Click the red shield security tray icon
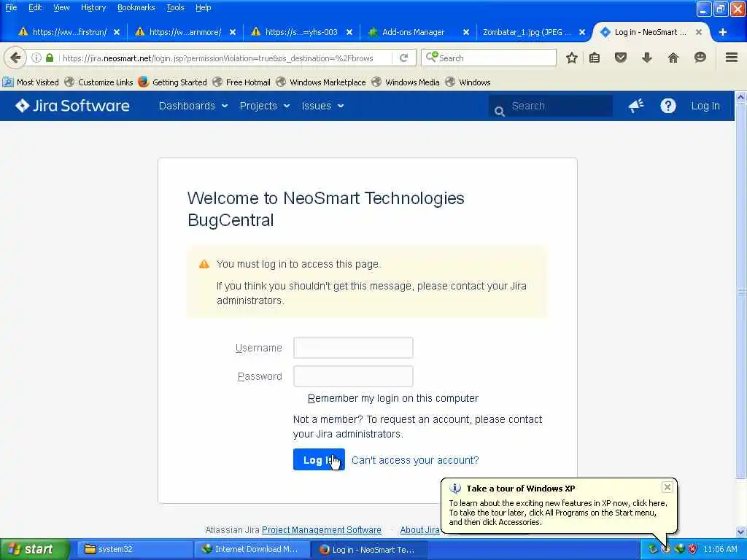Screen dimensions: 747x560 [x=693, y=549]
